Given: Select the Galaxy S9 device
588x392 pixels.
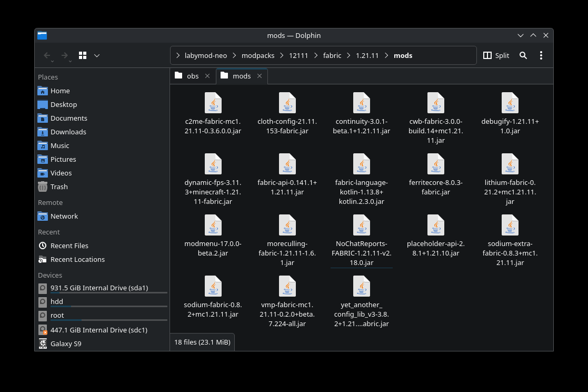Looking at the screenshot, I should pos(65,344).
